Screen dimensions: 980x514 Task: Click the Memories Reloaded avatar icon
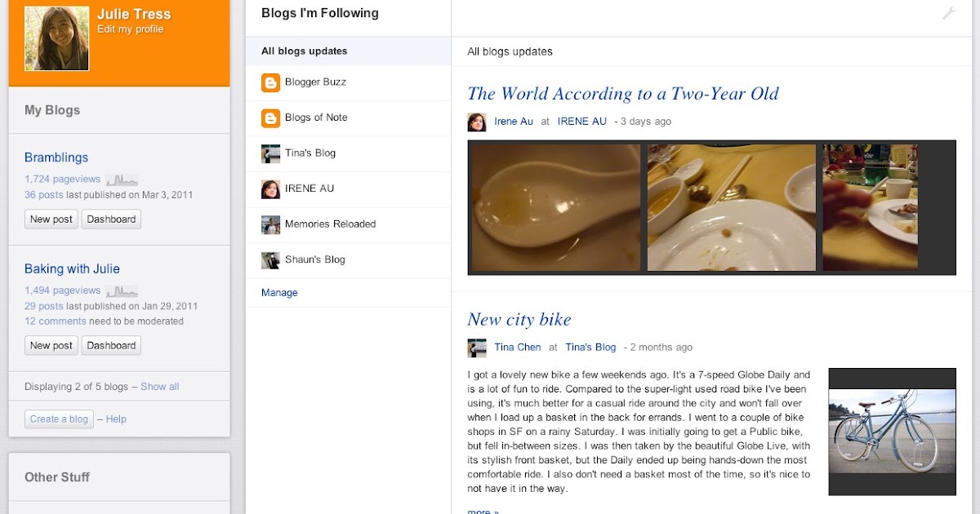(x=270, y=224)
